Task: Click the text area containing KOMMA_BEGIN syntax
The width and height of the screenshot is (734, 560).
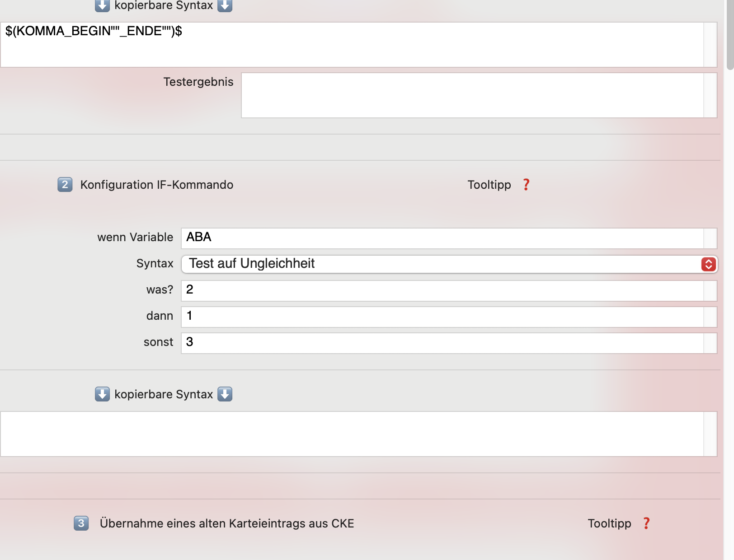Action: [x=359, y=45]
